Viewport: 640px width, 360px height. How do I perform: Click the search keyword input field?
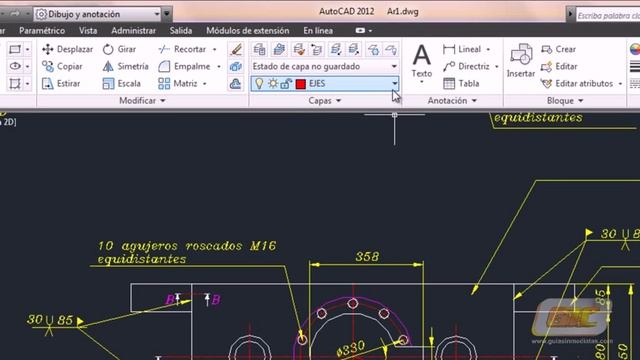pyautogui.click(x=608, y=16)
